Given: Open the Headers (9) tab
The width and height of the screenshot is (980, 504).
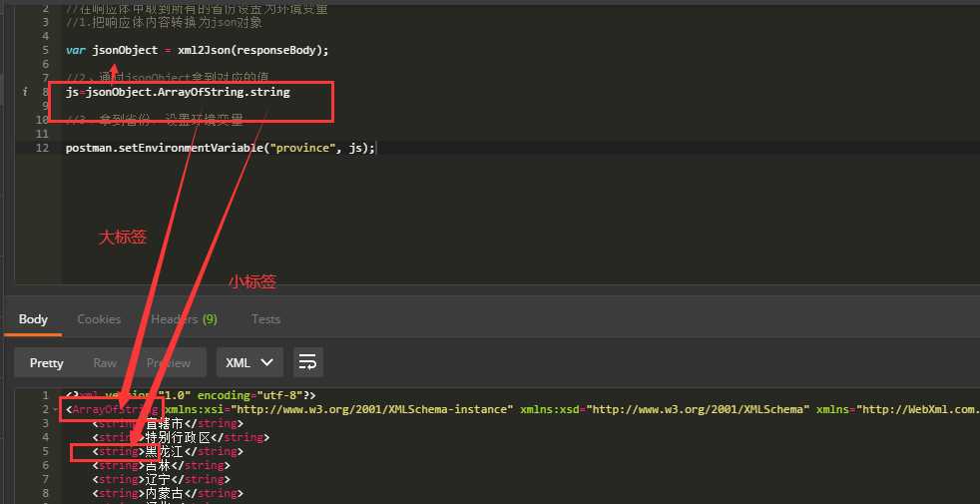Looking at the screenshot, I should click(184, 319).
